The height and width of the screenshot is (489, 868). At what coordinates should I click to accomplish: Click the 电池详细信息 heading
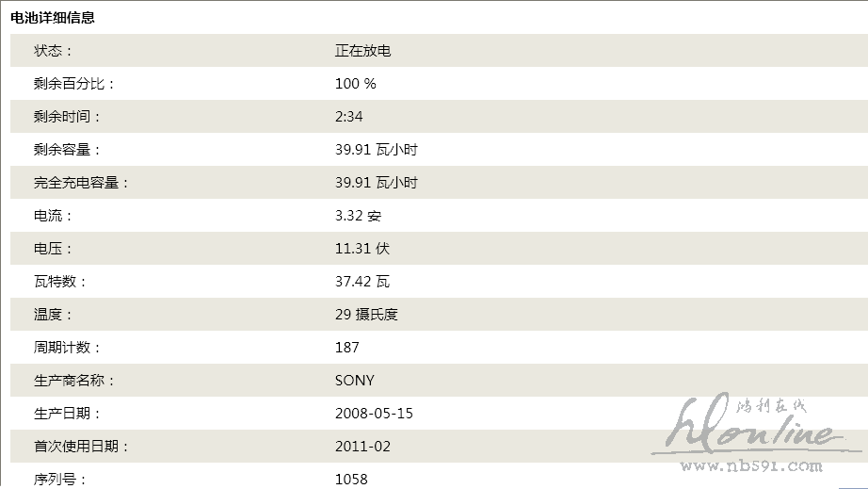[x=53, y=18]
